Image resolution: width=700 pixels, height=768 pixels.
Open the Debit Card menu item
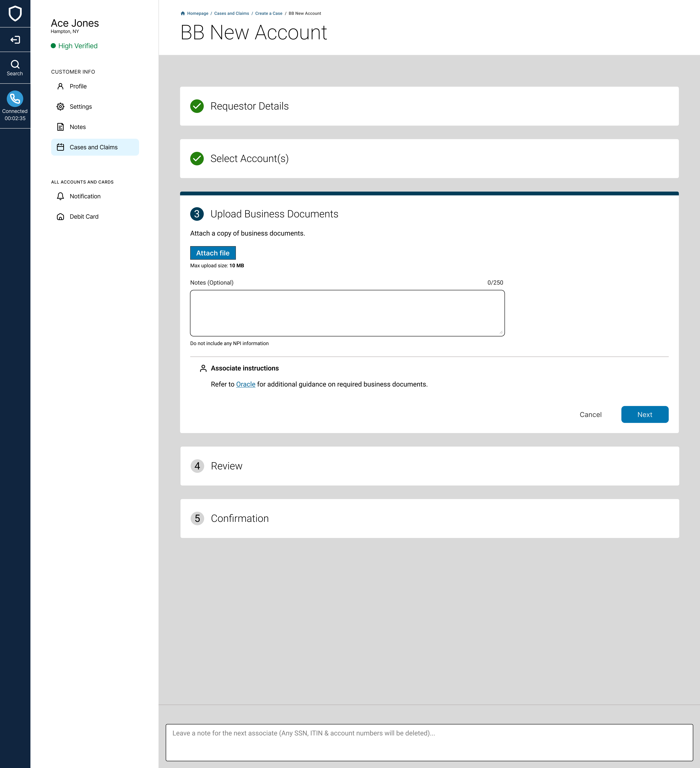coord(84,216)
